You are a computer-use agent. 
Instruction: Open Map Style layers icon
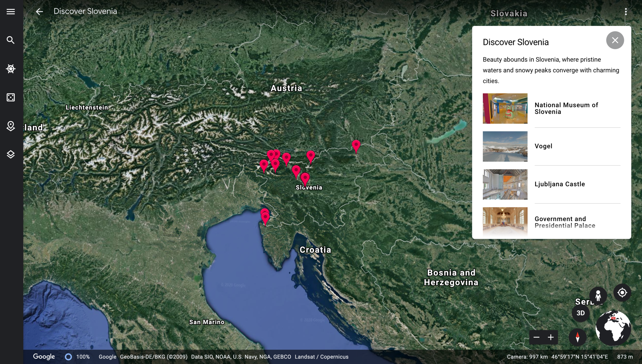[11, 154]
